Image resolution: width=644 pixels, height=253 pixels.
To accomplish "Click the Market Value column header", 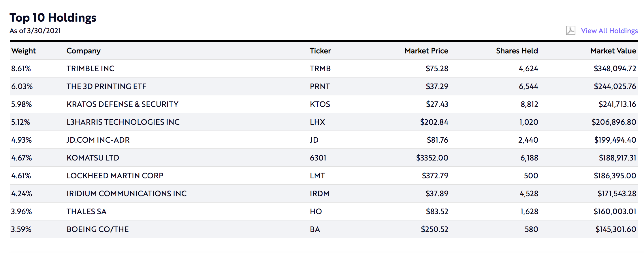I will (x=613, y=51).
